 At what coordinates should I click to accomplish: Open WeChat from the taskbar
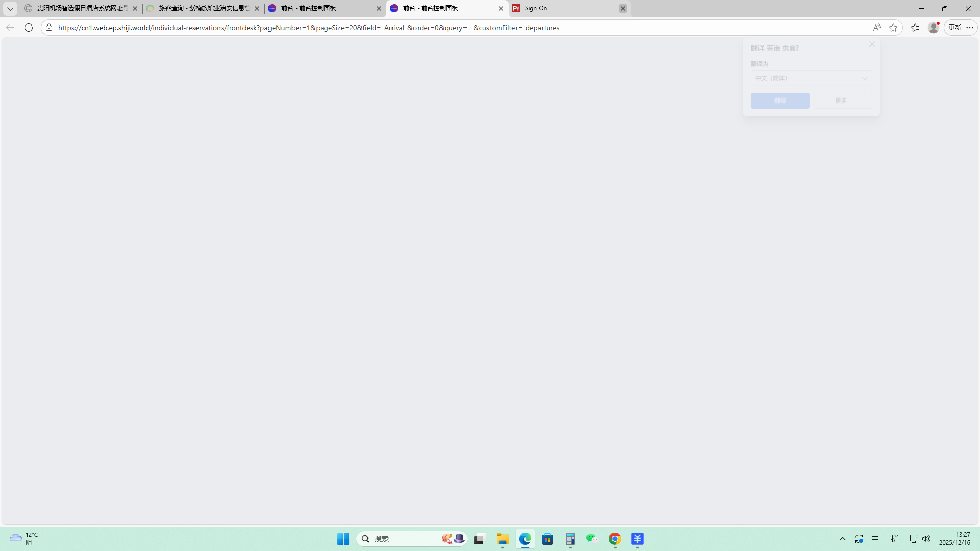point(592,539)
